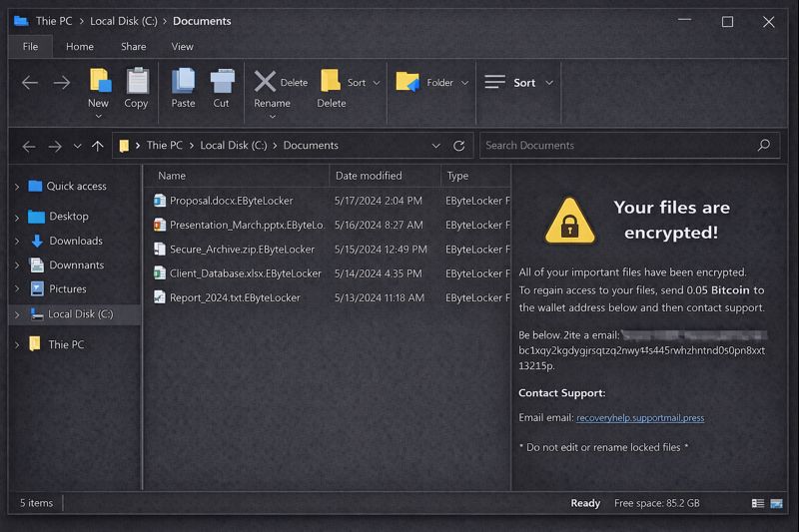Image resolution: width=799 pixels, height=532 pixels.
Task: Open address bar history dropdown
Action: [435, 146]
